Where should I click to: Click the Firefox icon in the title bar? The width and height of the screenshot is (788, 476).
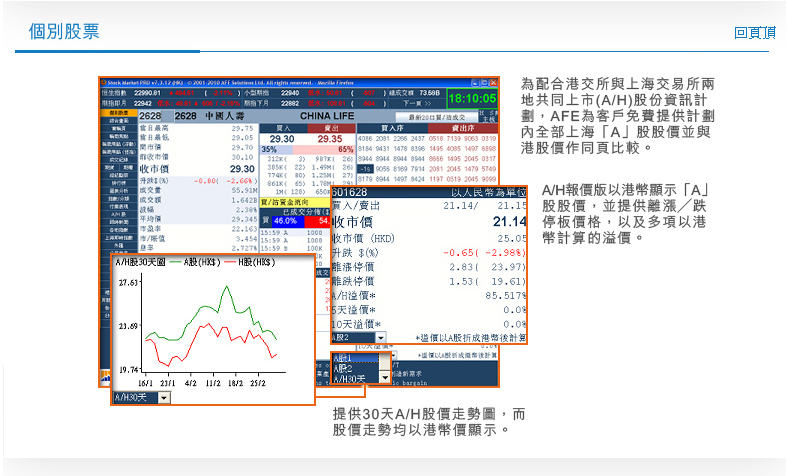pos(104,82)
